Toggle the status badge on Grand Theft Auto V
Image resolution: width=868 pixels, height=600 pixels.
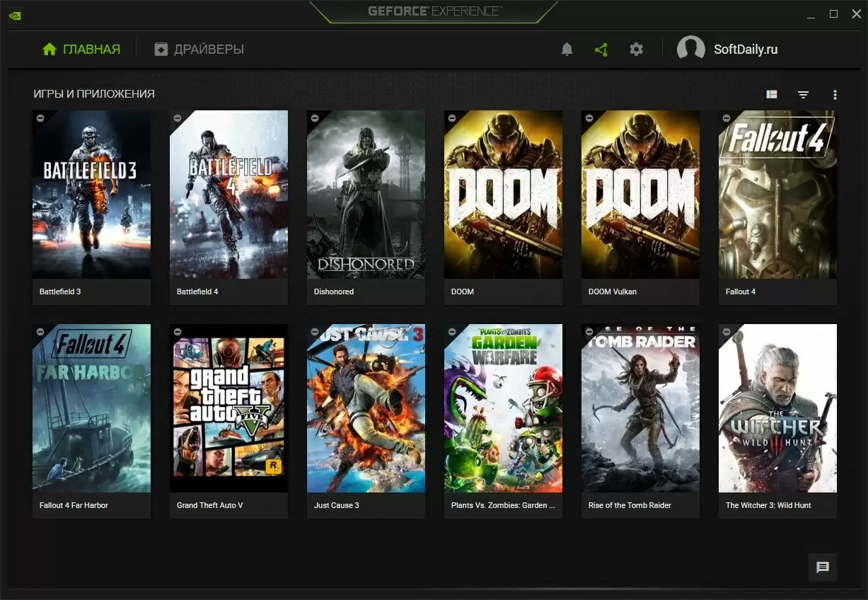pyautogui.click(x=178, y=332)
